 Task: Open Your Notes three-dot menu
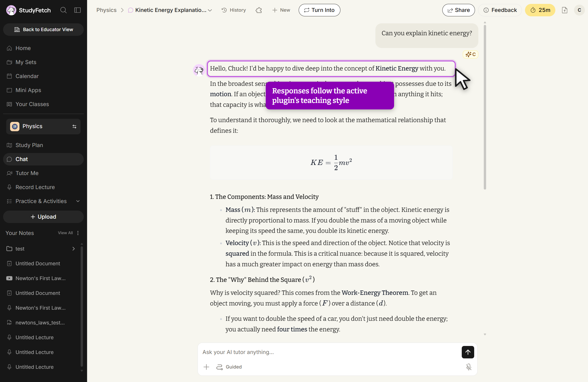coord(78,233)
